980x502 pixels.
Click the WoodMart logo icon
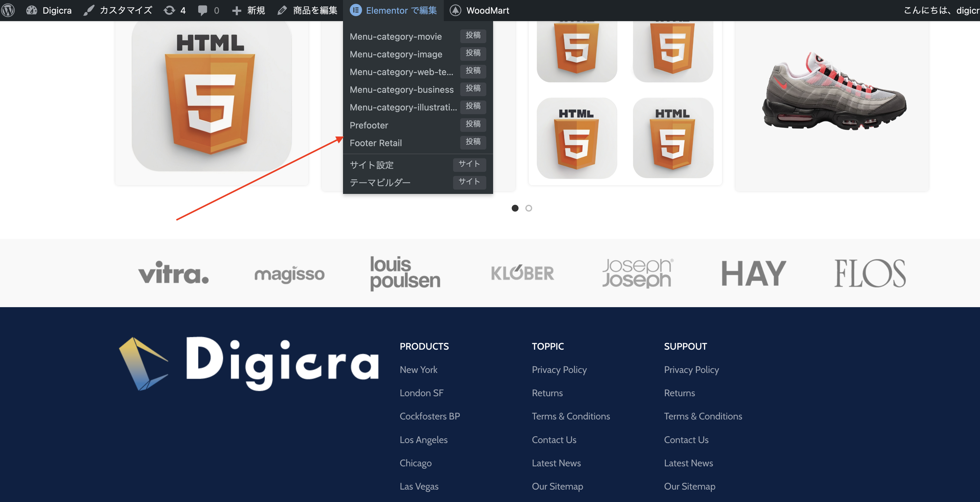(455, 10)
